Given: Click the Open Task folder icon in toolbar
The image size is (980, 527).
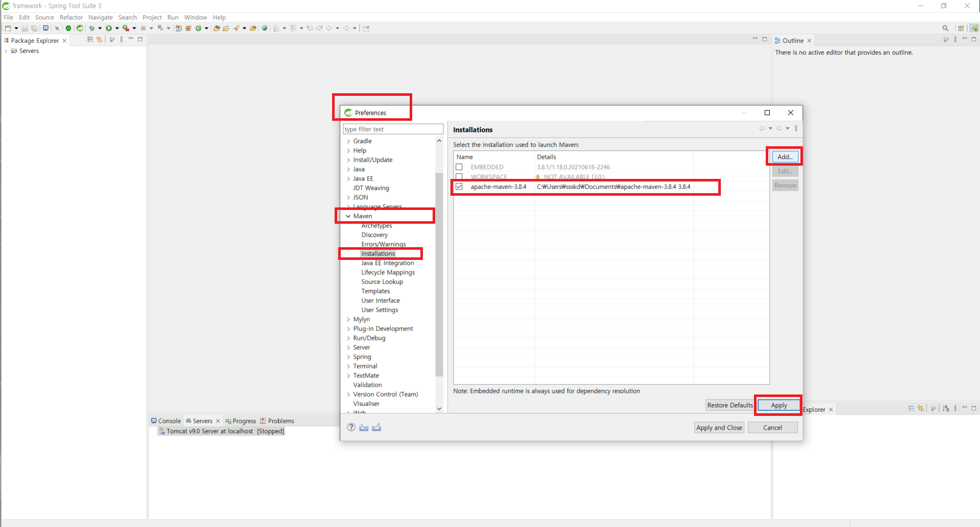Looking at the screenshot, I should [x=226, y=28].
